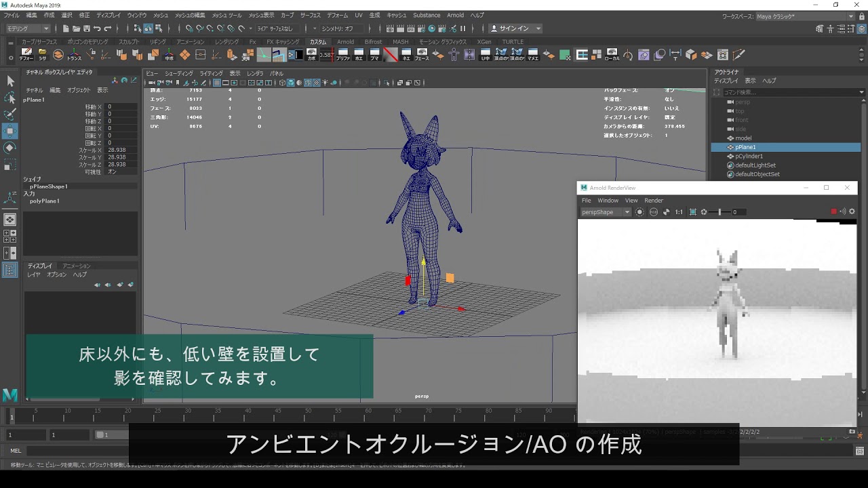Open the サインイン dropdown
868x488 pixels.
pos(515,28)
